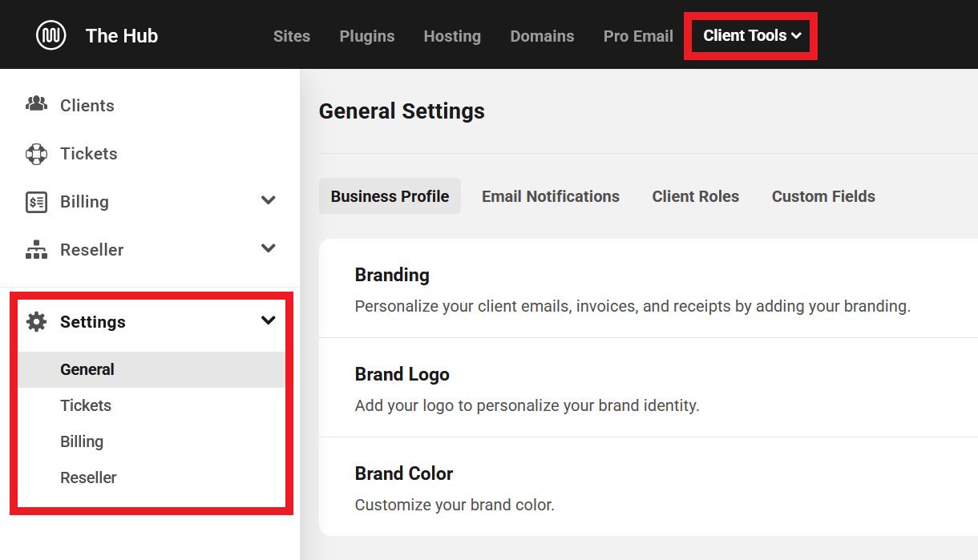Click the Tickets lifebuoy icon in the sidebar
The image size is (978, 560).
36,154
